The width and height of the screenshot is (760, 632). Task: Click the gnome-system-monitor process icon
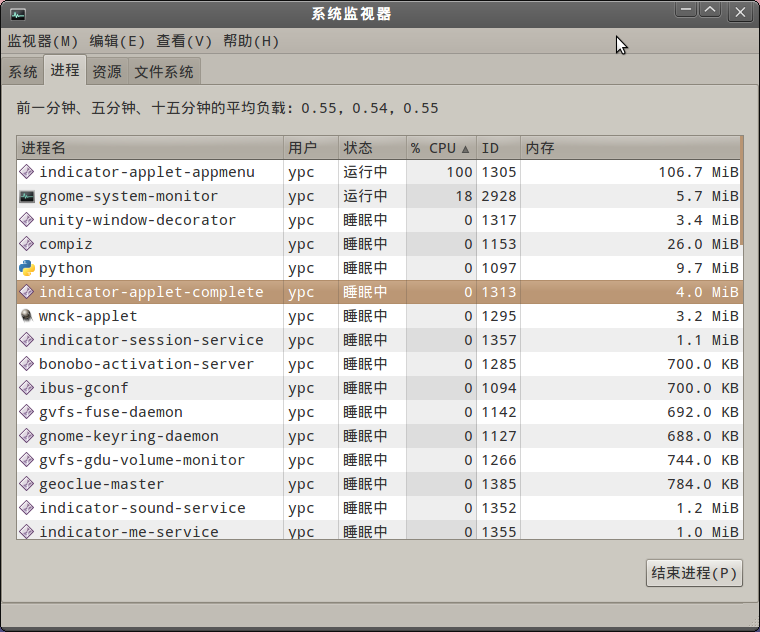pyautogui.click(x=26, y=196)
